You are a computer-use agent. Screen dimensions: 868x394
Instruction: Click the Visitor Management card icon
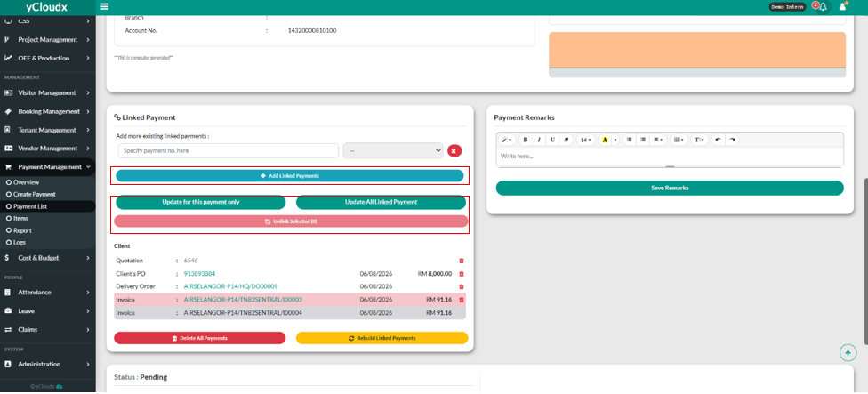[x=8, y=93]
